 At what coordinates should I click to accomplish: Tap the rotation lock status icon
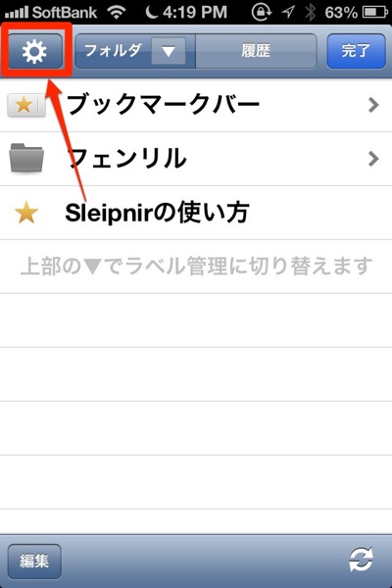coord(262,12)
